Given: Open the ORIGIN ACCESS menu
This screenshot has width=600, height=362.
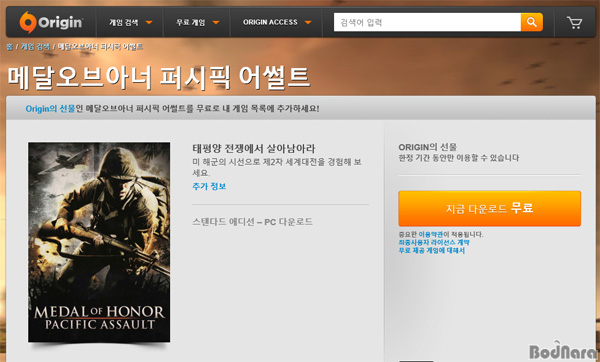Looking at the screenshot, I should click(x=270, y=22).
